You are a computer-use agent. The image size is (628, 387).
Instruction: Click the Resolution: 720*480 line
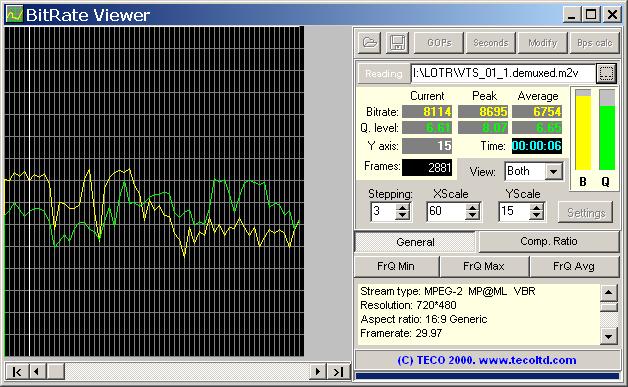[408, 305]
